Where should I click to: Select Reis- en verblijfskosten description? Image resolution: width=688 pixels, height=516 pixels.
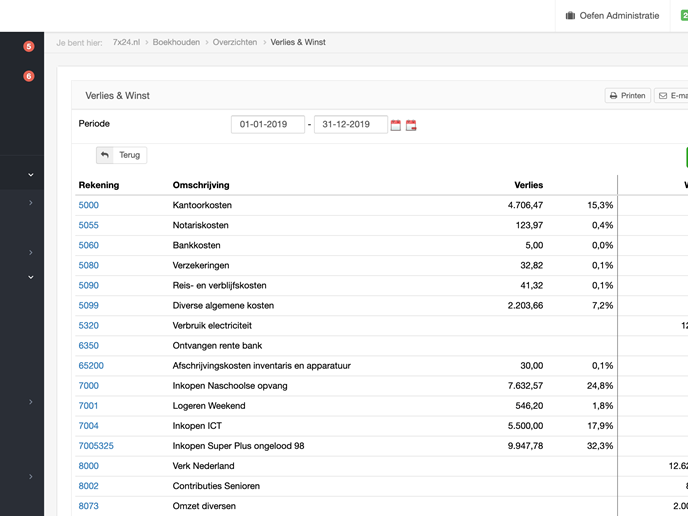[x=219, y=286]
